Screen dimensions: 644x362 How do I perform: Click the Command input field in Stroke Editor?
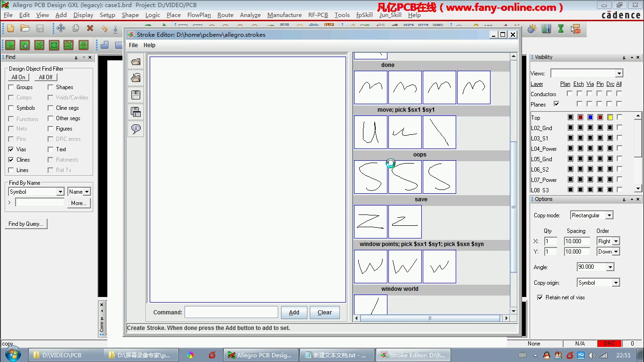pos(231,312)
